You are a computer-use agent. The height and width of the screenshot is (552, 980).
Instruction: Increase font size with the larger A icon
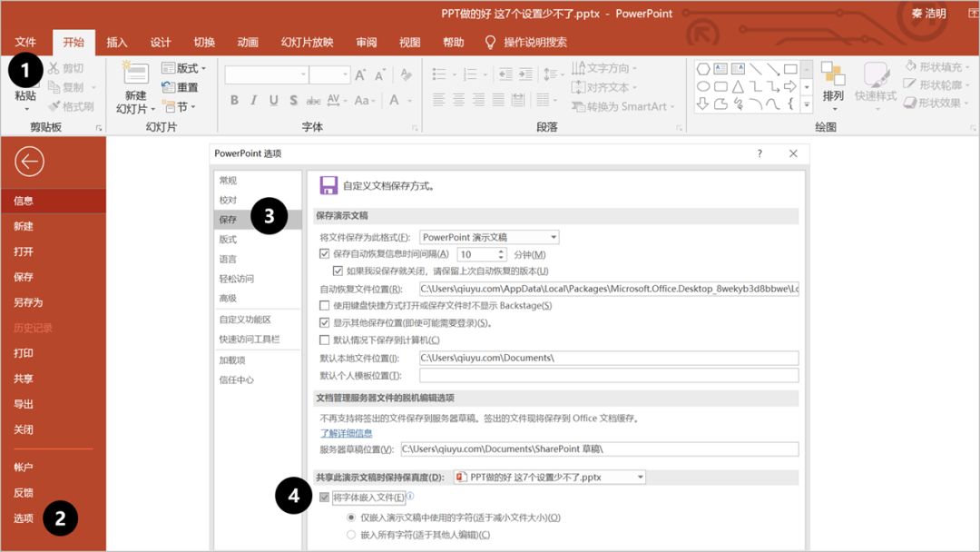coord(360,75)
